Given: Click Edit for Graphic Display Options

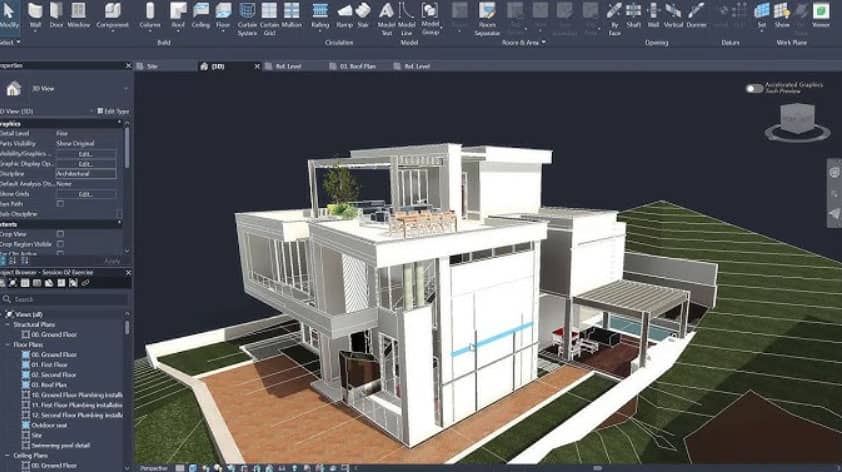Looking at the screenshot, I should pos(86,164).
